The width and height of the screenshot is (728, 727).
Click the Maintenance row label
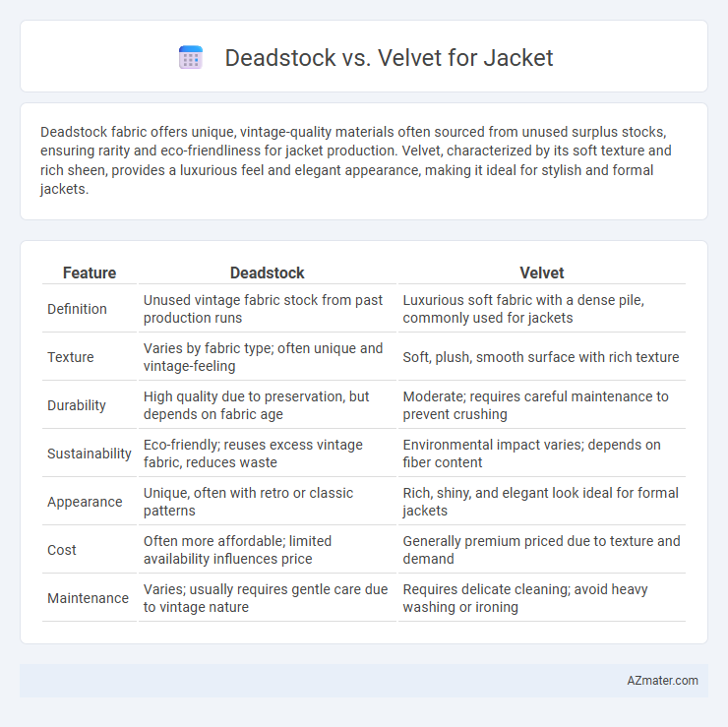(x=88, y=598)
